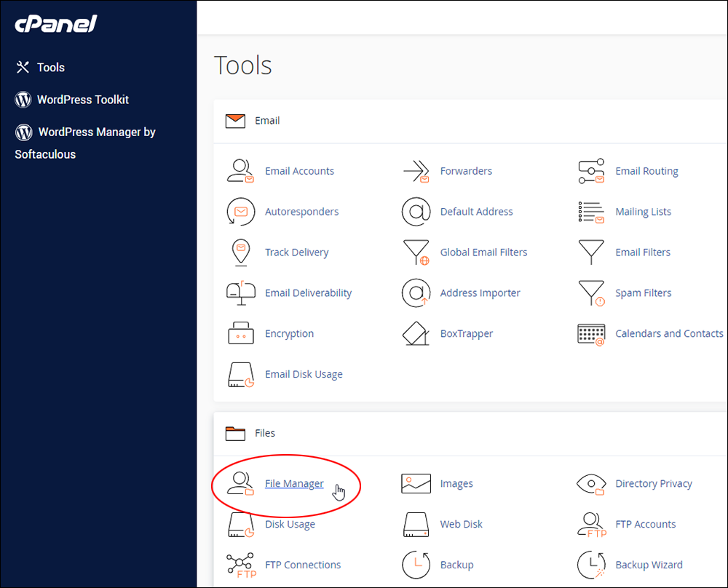Open the Spam Filters link
728x588 pixels.
pos(643,293)
